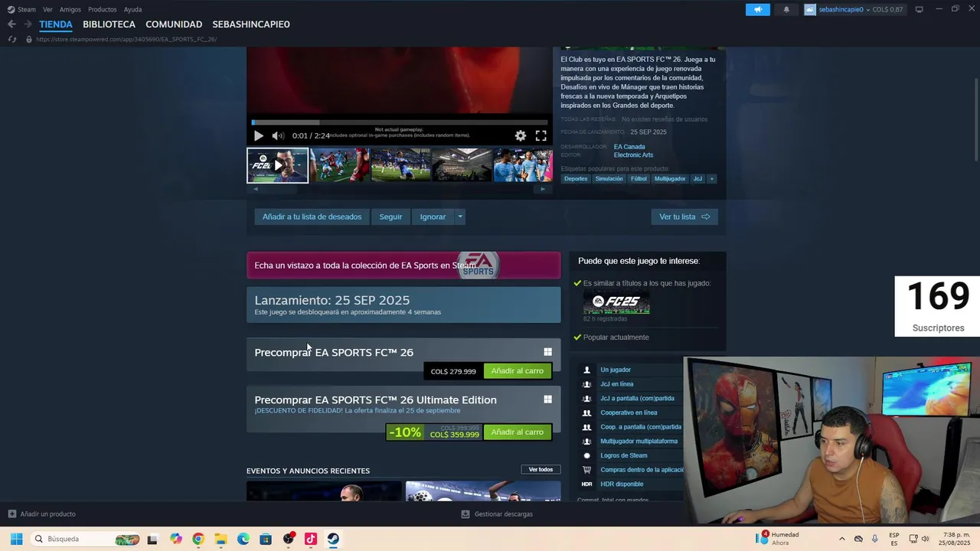Viewport: 980px width, 551px height.
Task: Select the second screenshot thumbnail
Action: 339,165
